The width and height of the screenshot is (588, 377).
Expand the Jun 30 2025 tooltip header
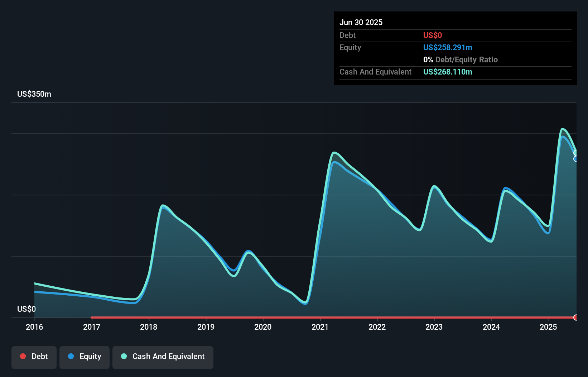(x=361, y=22)
